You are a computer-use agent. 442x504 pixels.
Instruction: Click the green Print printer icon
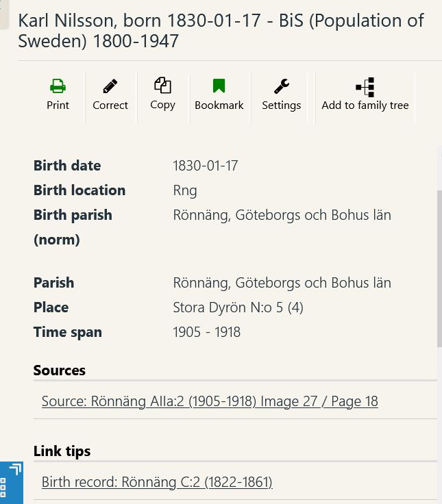coord(58,86)
